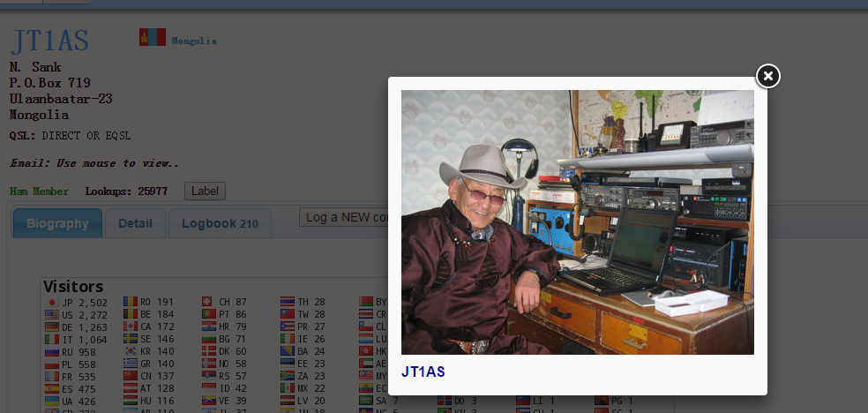Click the Latvia flag next to LV 20
Image resolution: width=868 pixels, height=413 pixels.
(x=288, y=401)
